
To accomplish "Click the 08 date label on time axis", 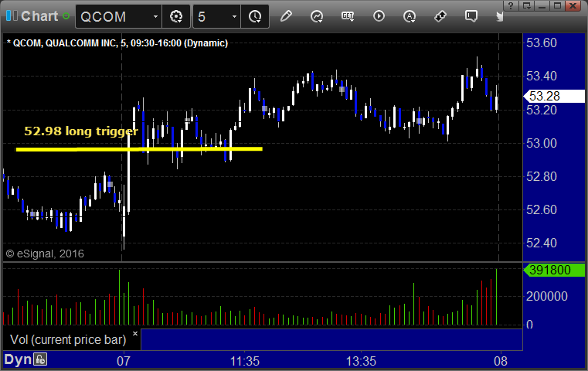I will coord(501,361).
